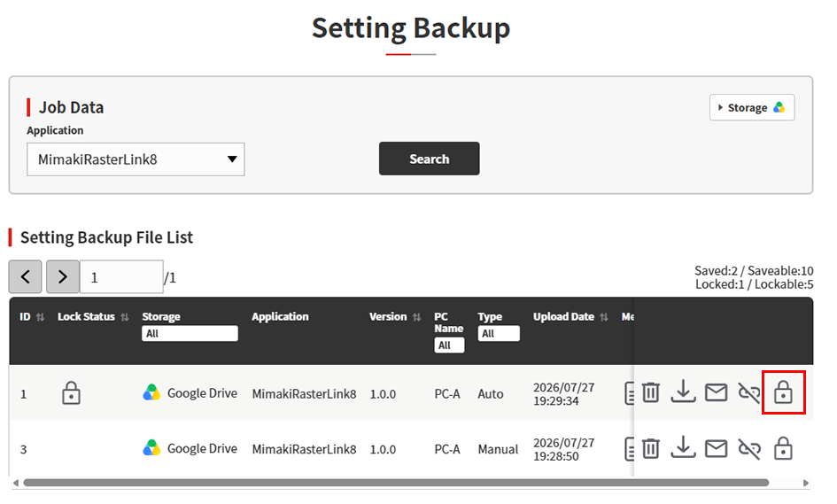
Task: Go to the previous page of the list
Action: tap(25, 276)
